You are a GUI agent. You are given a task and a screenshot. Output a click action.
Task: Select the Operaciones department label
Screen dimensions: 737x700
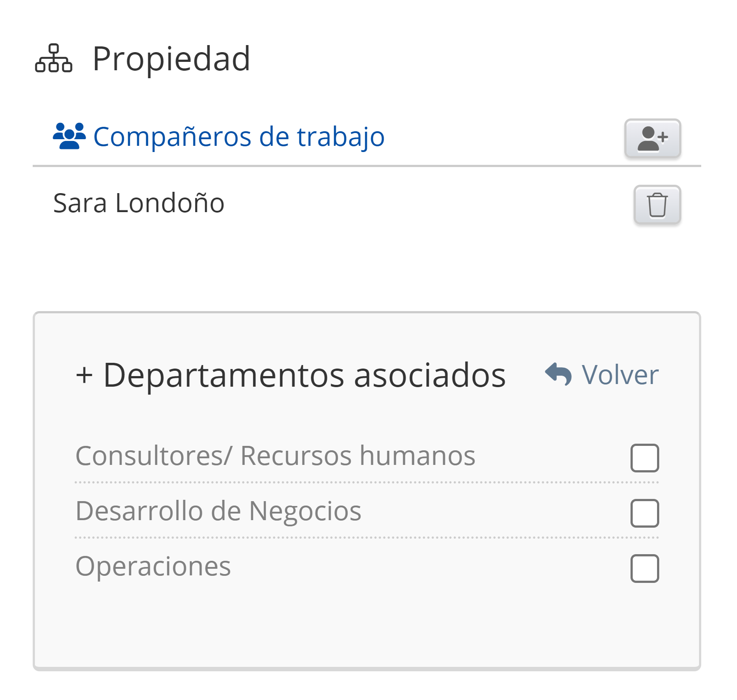(153, 566)
